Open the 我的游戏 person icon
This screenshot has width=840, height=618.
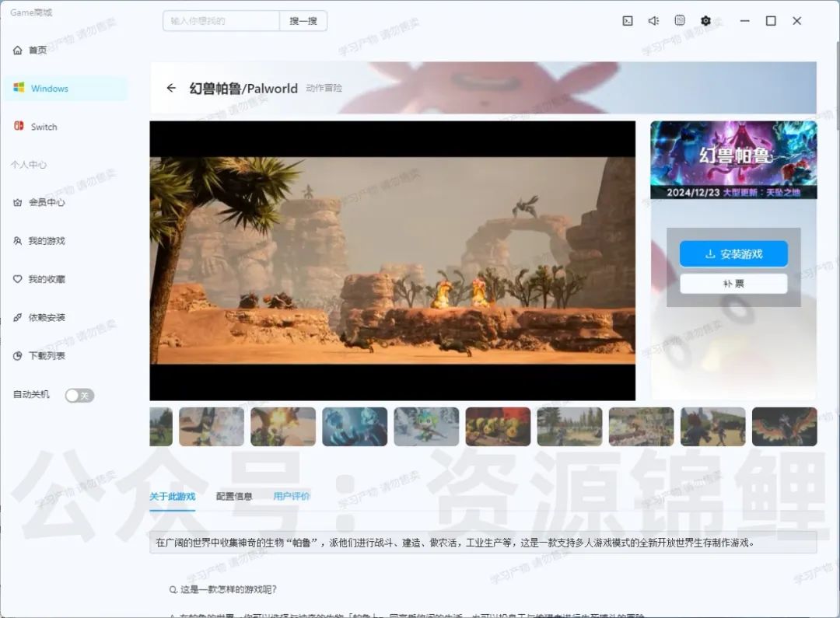click(x=18, y=241)
